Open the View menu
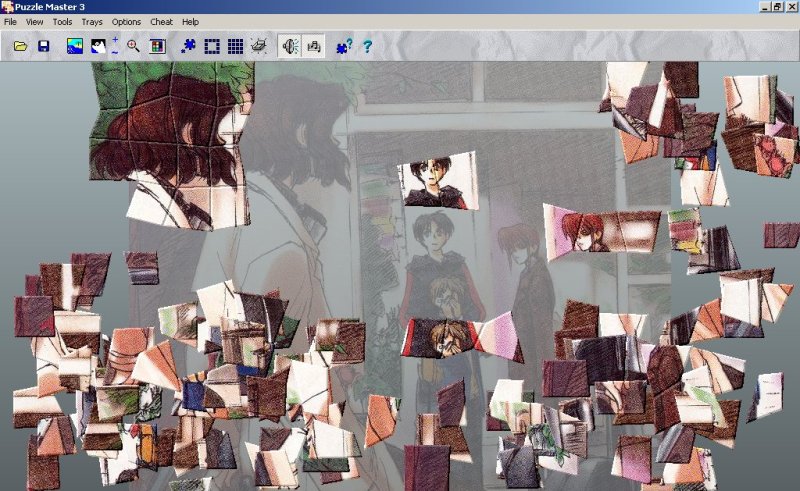 point(34,21)
